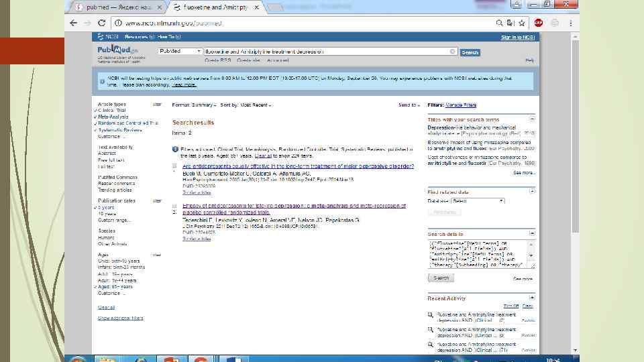Select checkbox for second search result

click(174, 206)
